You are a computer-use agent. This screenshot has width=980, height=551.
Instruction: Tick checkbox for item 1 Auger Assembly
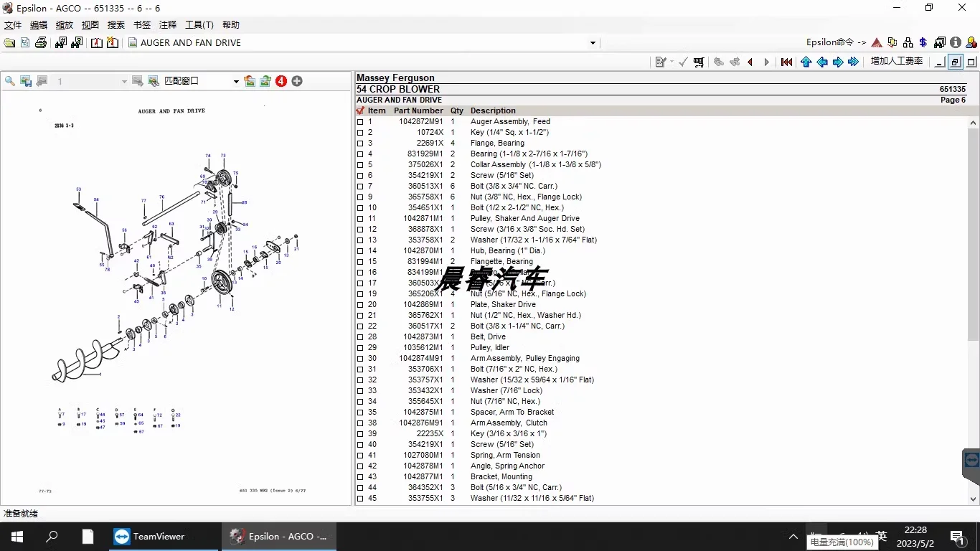(360, 122)
